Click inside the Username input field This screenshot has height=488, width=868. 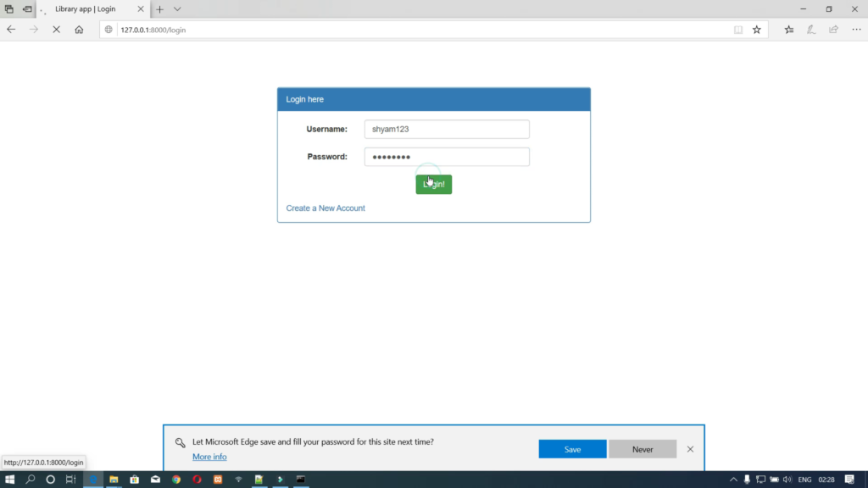click(x=447, y=129)
